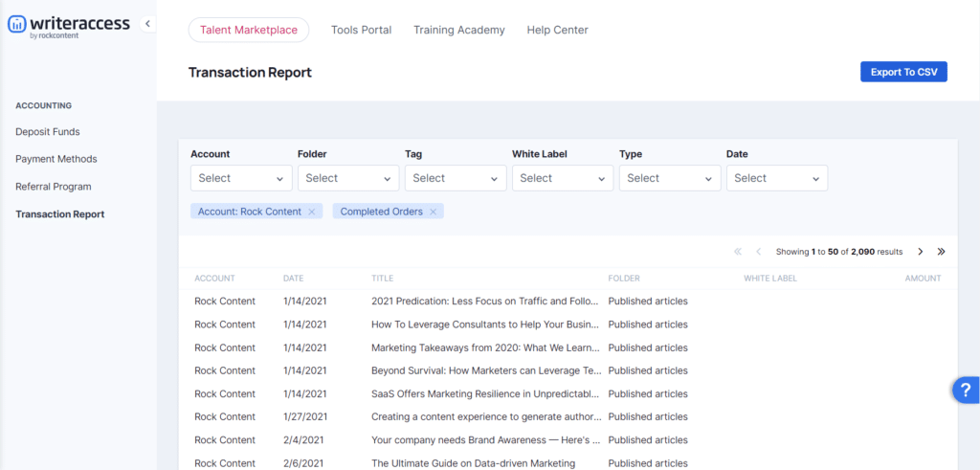Click the Transaction Report page heading
980x470 pixels.
click(x=250, y=73)
